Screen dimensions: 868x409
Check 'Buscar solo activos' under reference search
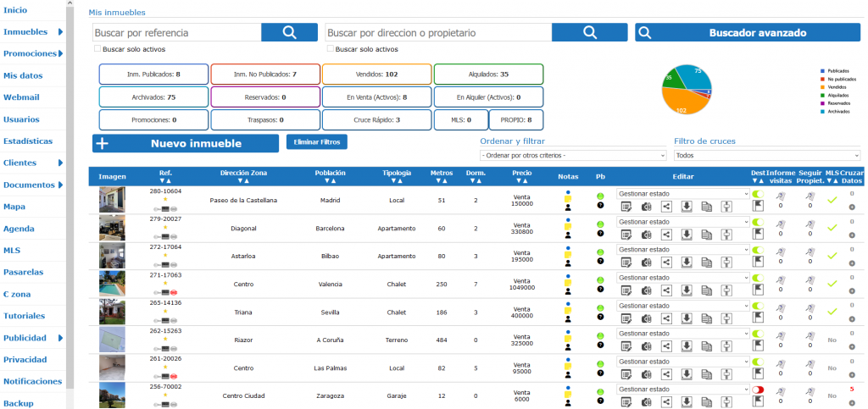coord(97,49)
